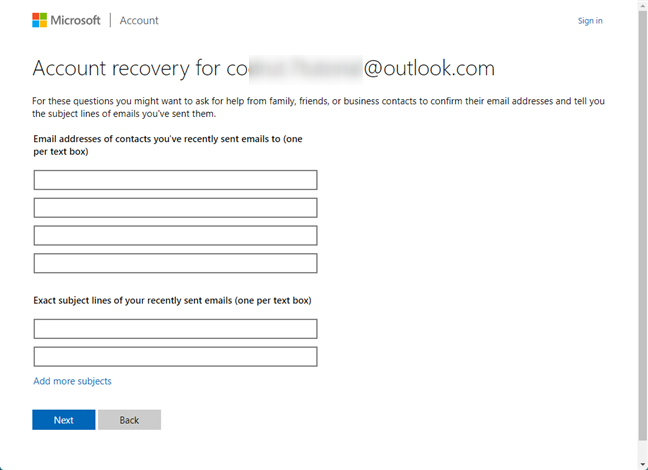Click the Account recovery heading text
The width and height of the screenshot is (648, 470).
click(x=263, y=68)
